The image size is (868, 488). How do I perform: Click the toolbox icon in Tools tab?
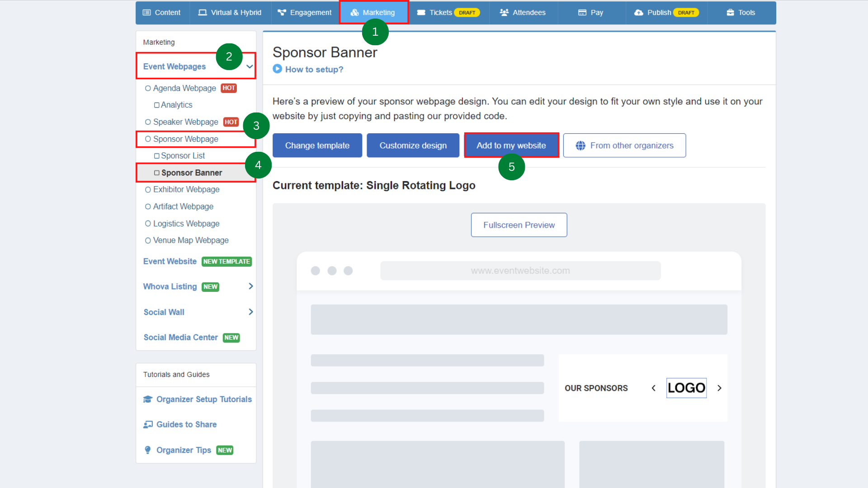click(x=730, y=13)
